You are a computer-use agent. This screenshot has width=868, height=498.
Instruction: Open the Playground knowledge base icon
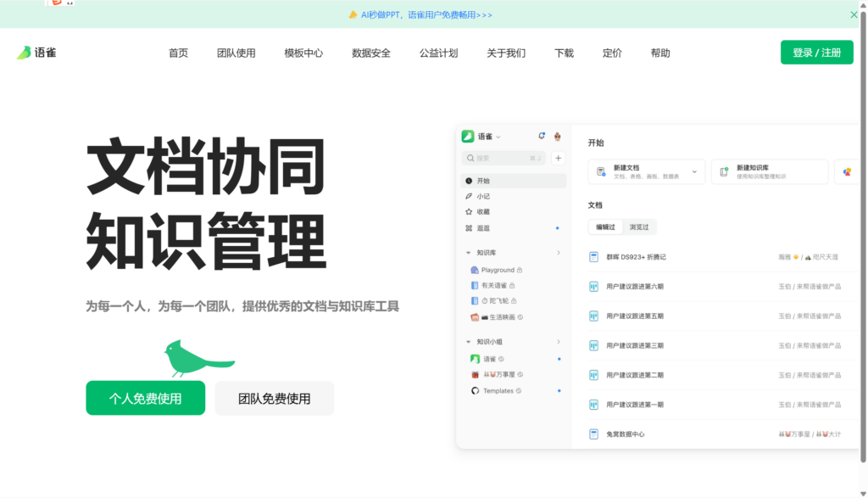(x=475, y=270)
